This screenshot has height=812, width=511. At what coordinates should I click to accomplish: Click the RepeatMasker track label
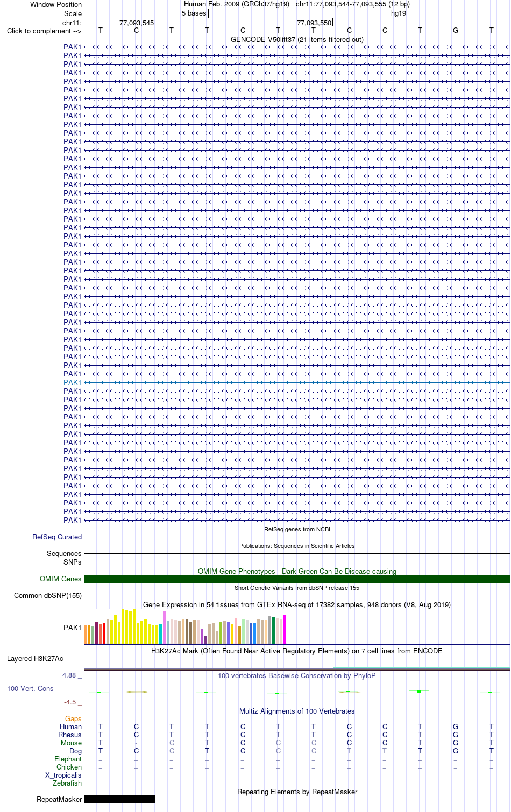tap(59, 799)
